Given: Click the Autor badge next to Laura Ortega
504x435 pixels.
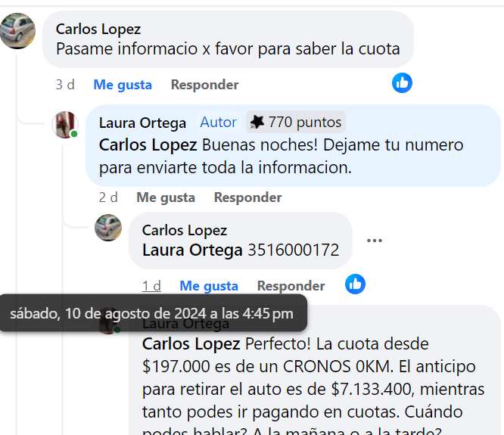Looking at the screenshot, I should coord(218,122).
